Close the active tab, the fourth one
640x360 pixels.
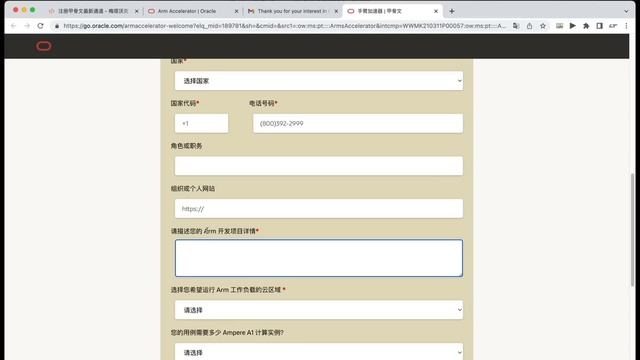436,11
